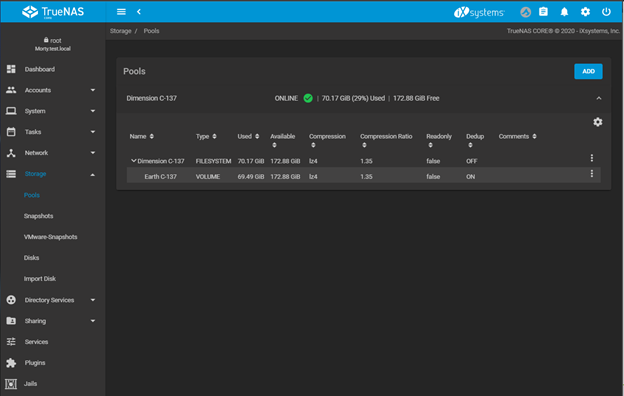This screenshot has width=624, height=396.
Task: Click the Directory Services icon
Action: 11,300
